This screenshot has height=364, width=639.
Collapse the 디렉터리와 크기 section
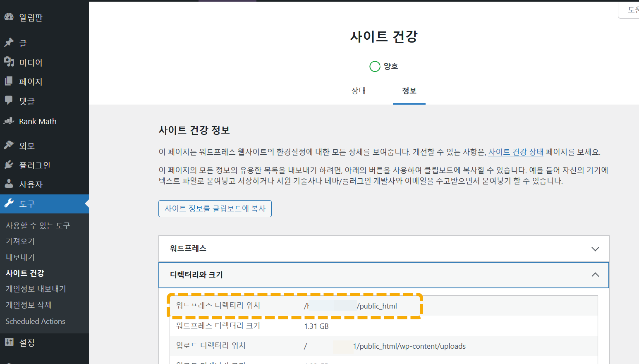595,275
